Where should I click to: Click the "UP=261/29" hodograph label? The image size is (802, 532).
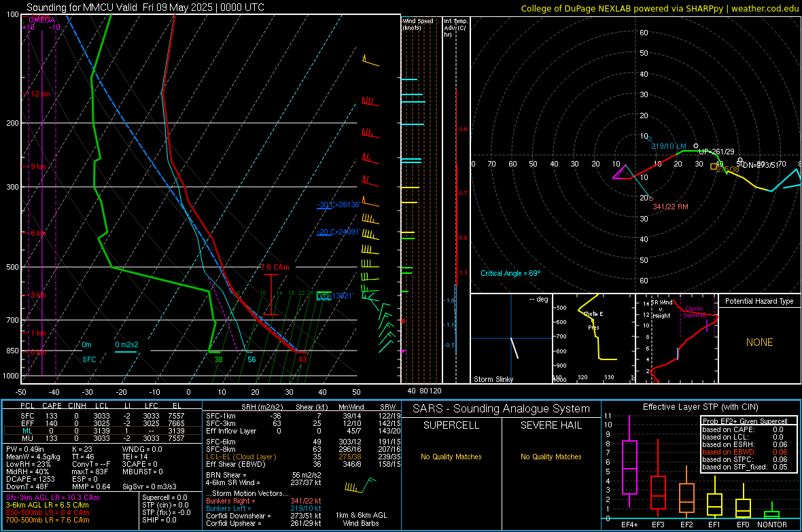tap(716, 152)
